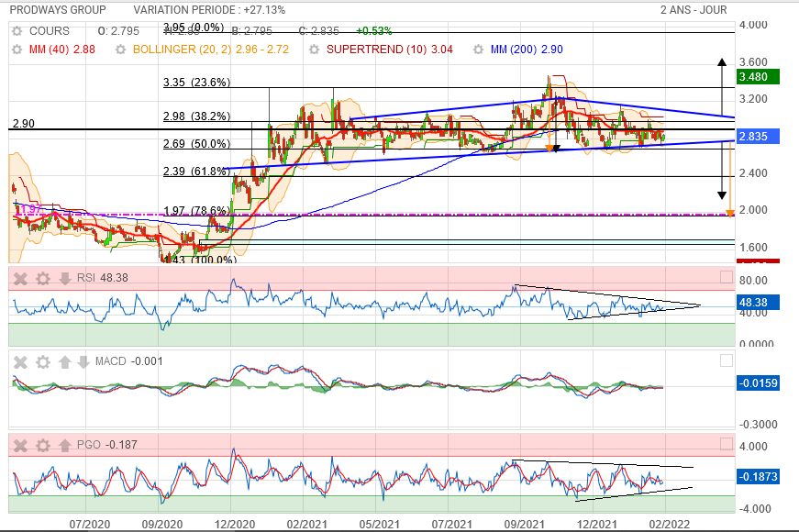Click the -0.3000 MACD axis tick

[759, 425]
